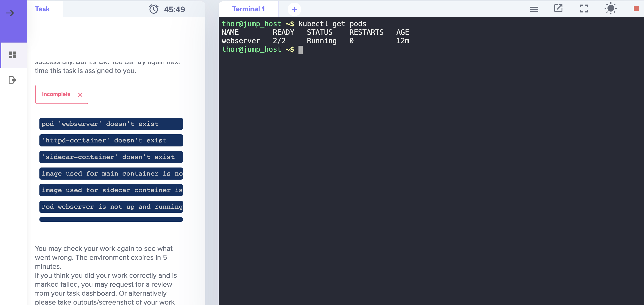Toggle light/dark theme sun icon

click(610, 9)
